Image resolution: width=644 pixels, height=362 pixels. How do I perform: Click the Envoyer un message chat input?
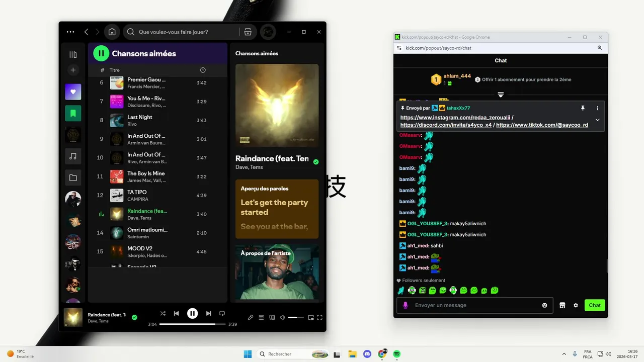pos(474,305)
